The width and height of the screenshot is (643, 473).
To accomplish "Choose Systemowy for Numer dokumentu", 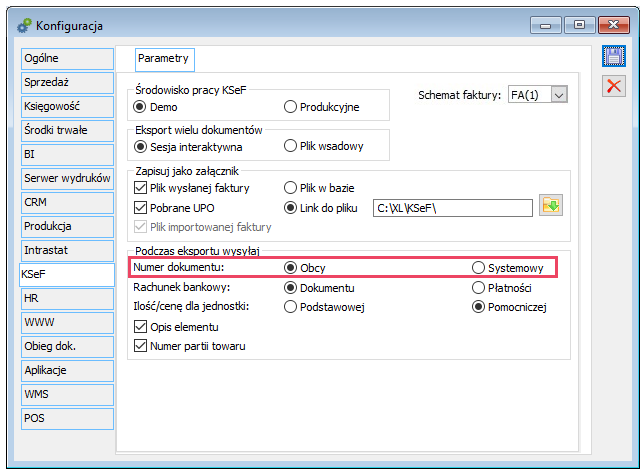I will point(478,267).
